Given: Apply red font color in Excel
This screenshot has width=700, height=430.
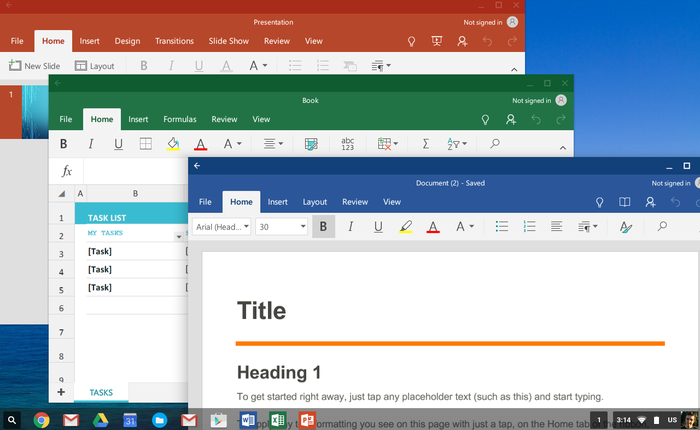Looking at the screenshot, I should (x=200, y=144).
